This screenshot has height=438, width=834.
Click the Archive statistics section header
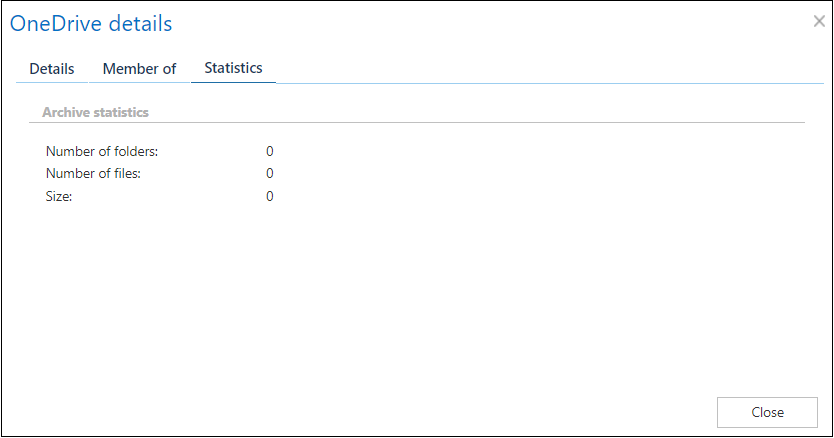(x=95, y=112)
